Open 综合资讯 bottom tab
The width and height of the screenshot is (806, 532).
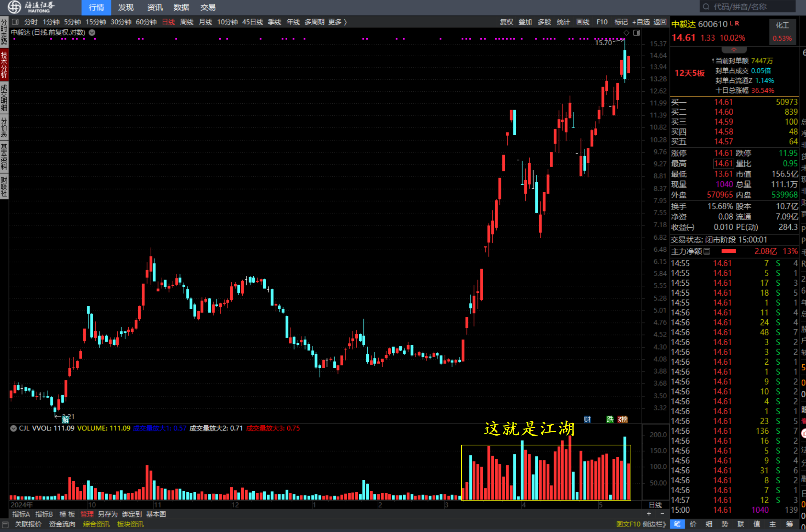coord(96,524)
